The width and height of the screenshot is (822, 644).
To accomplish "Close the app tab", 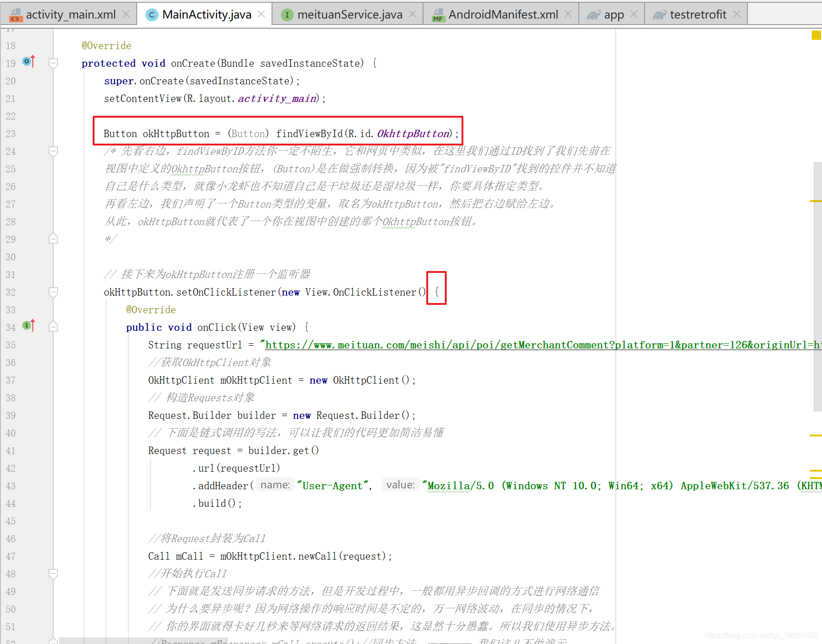I will [x=634, y=14].
